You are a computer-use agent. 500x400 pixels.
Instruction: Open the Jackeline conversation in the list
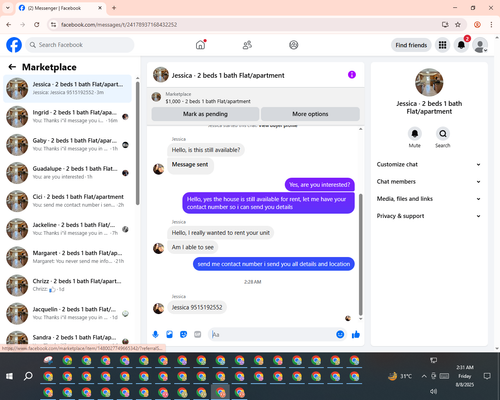point(67,229)
